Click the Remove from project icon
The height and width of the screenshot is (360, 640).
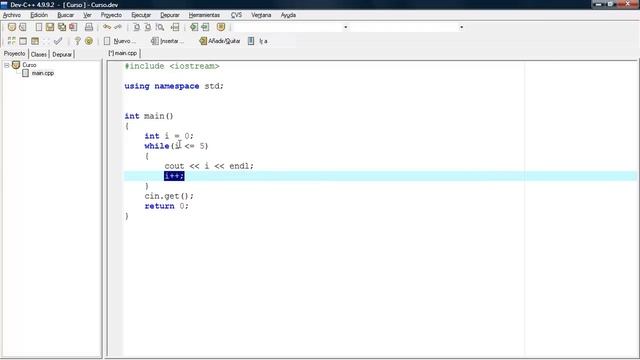point(205,27)
